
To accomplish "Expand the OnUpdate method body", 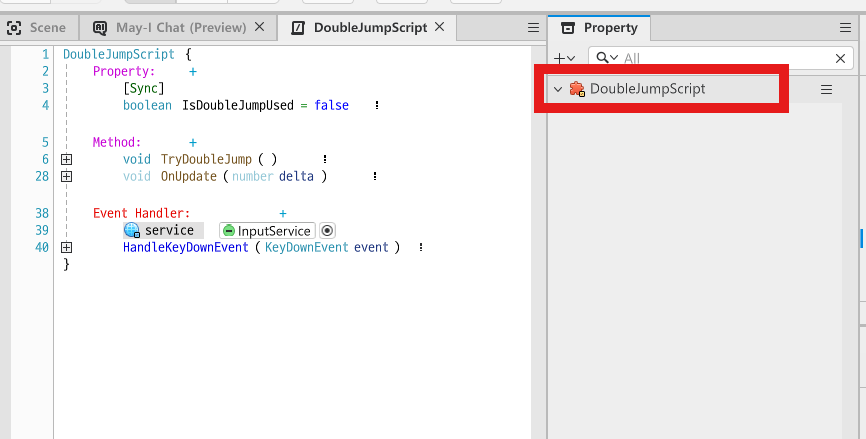I will pyautogui.click(x=66, y=176).
